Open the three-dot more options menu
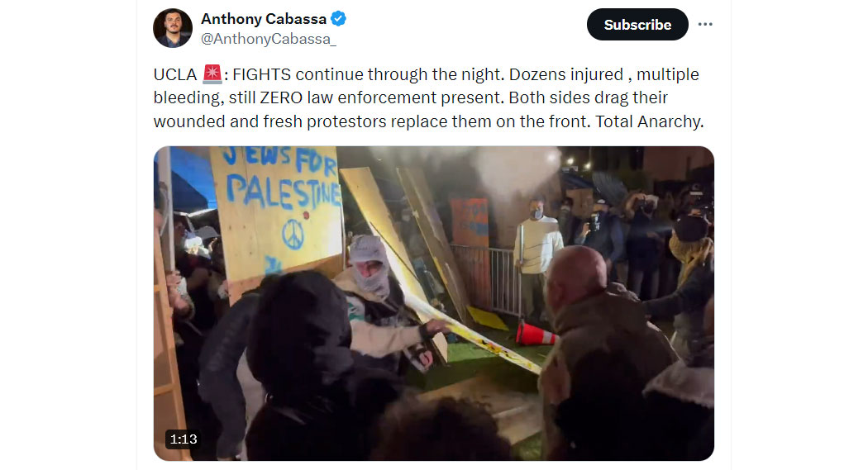 tap(704, 24)
